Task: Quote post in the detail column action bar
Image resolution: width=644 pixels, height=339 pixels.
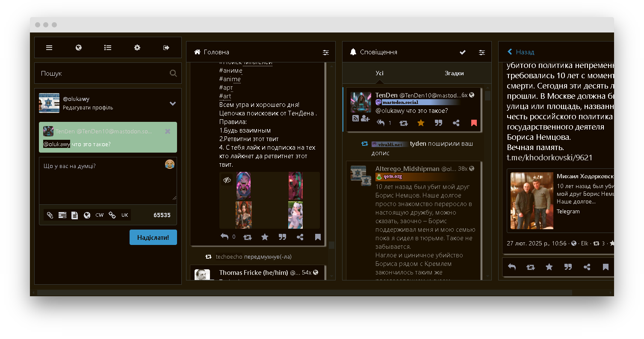Action: point(568,267)
